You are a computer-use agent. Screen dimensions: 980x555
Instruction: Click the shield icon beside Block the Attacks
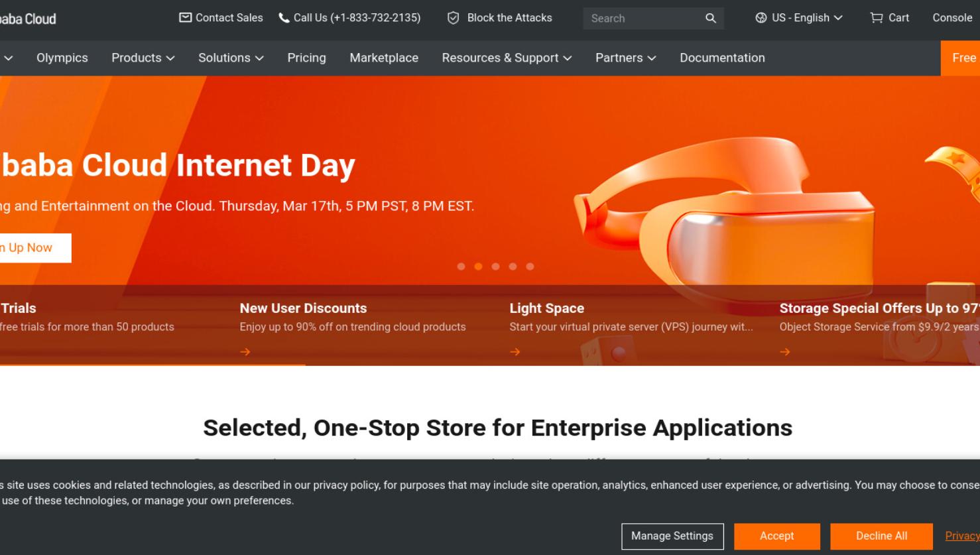pos(453,18)
